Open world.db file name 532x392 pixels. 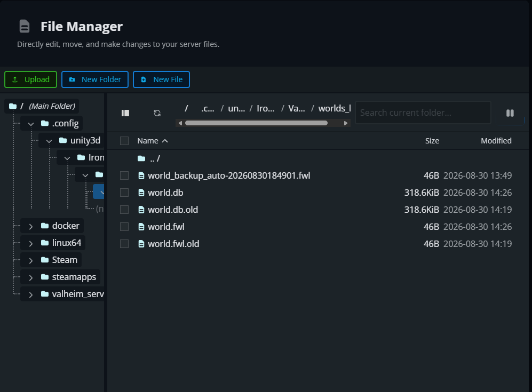coord(165,193)
